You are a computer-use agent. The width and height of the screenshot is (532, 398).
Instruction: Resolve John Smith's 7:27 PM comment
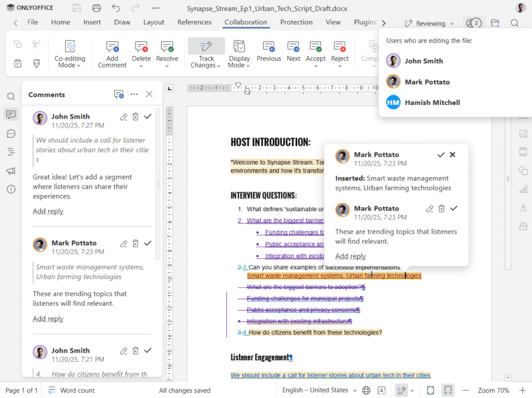tap(148, 117)
